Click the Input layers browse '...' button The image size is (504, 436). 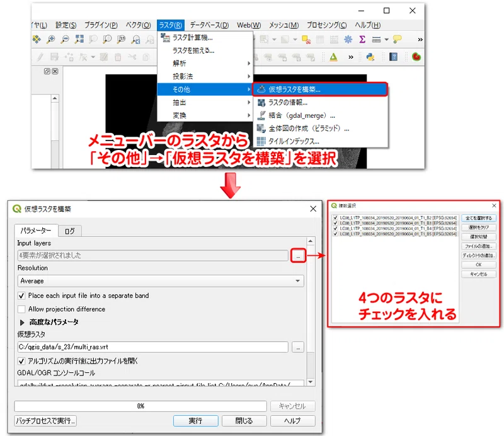click(298, 256)
